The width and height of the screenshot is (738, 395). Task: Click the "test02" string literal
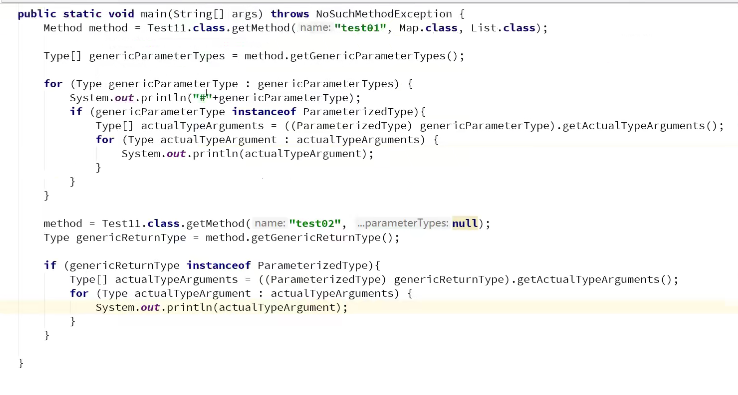coord(315,224)
